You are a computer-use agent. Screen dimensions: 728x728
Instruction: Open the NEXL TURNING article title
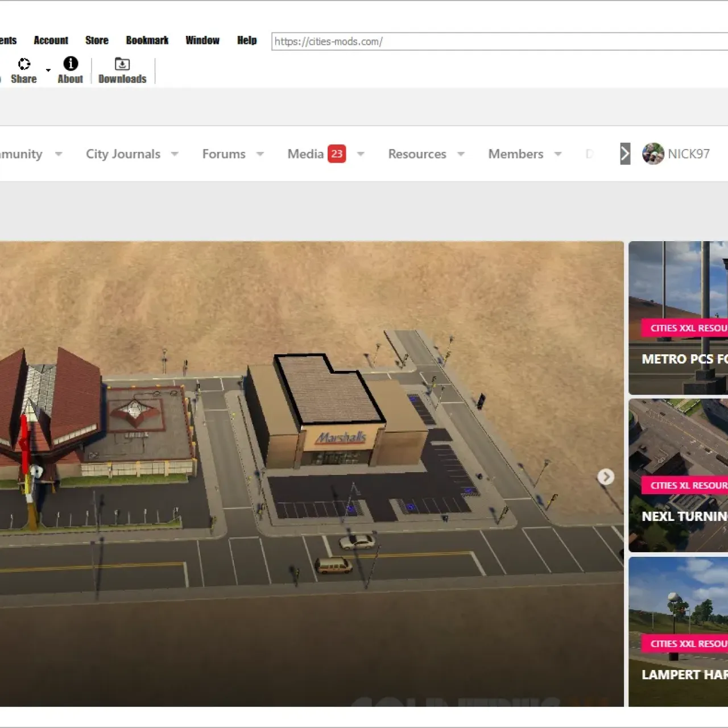click(x=685, y=516)
